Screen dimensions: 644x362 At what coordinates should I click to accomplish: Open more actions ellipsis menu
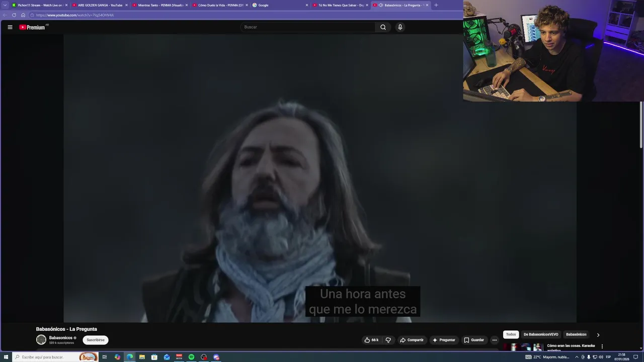tap(495, 340)
